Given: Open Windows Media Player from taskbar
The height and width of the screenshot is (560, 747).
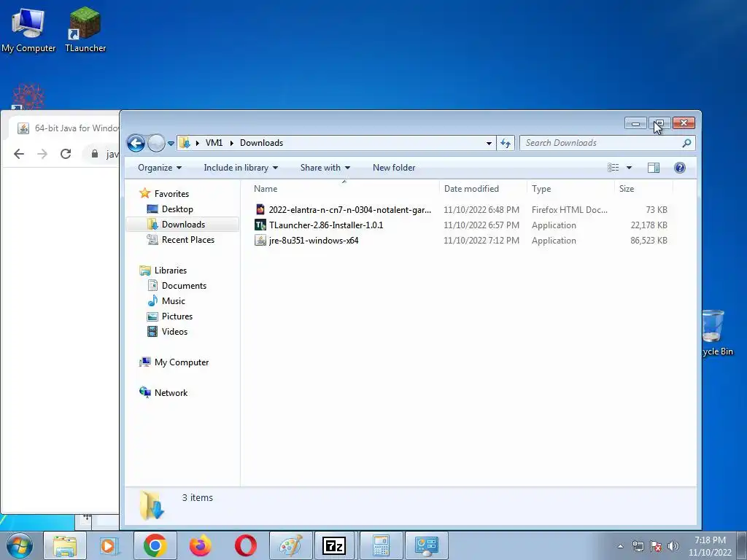Looking at the screenshot, I should click(109, 545).
